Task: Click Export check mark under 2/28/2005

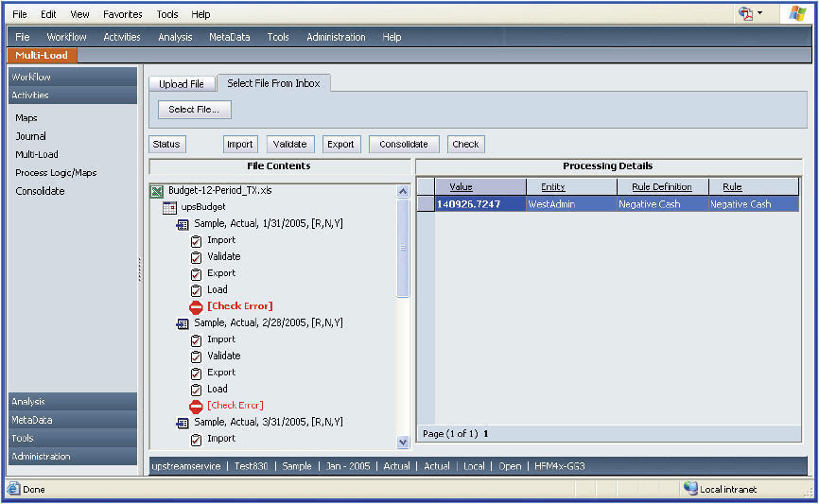Action: click(196, 374)
